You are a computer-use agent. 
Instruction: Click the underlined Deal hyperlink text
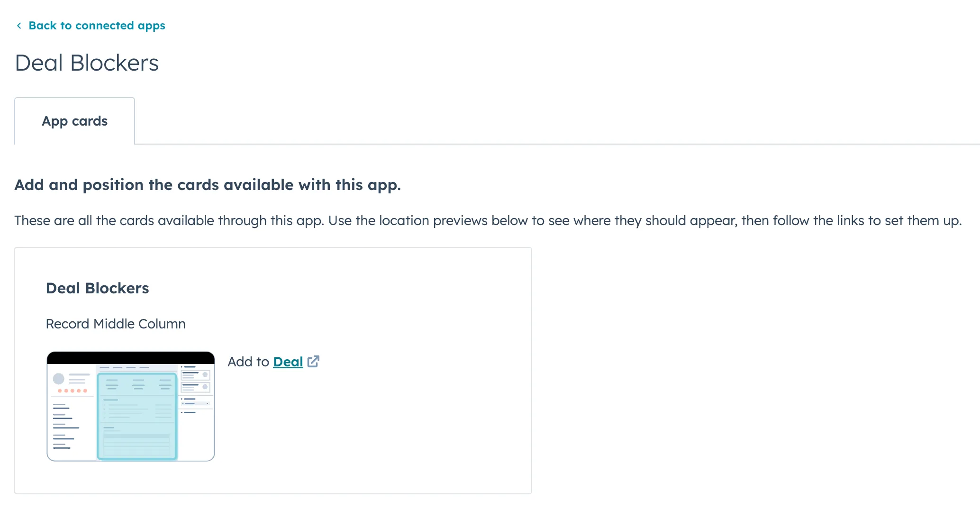[x=288, y=362]
